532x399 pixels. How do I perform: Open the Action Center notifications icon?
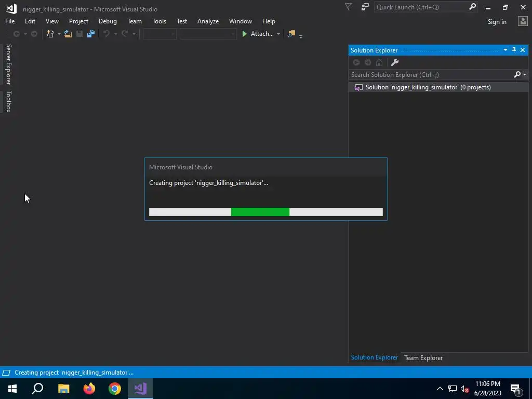pyautogui.click(x=516, y=389)
